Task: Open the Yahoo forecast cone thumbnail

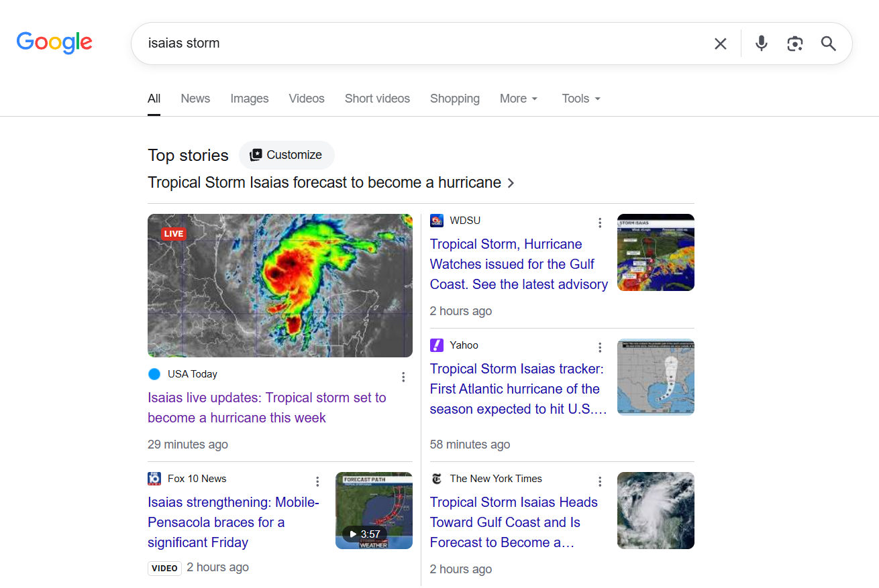Action: point(656,377)
